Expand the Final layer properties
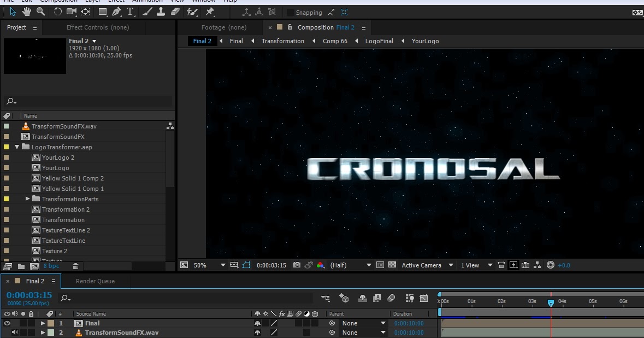The width and height of the screenshot is (644, 338). [43, 323]
